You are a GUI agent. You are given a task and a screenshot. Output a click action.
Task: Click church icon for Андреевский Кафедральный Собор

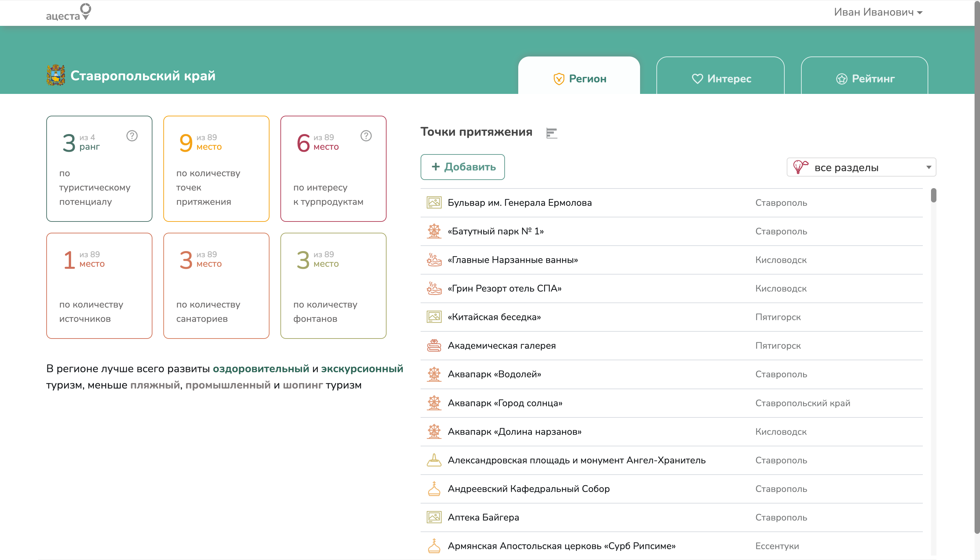pyautogui.click(x=434, y=489)
